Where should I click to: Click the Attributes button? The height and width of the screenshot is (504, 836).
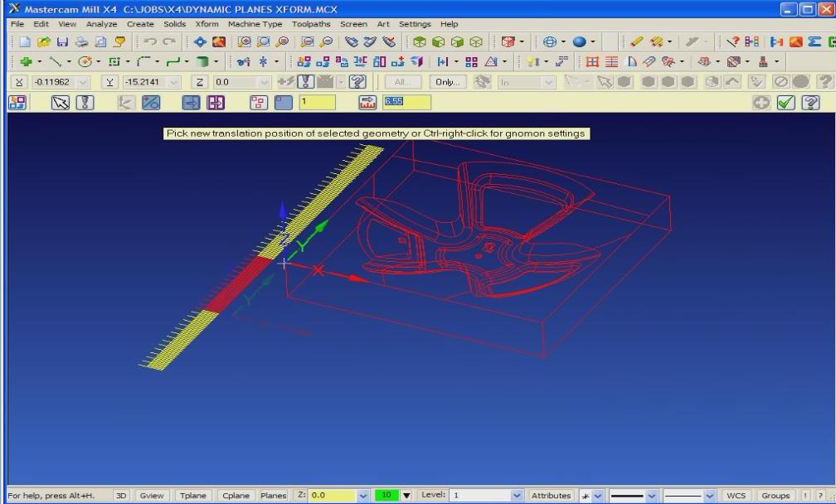[551, 496]
